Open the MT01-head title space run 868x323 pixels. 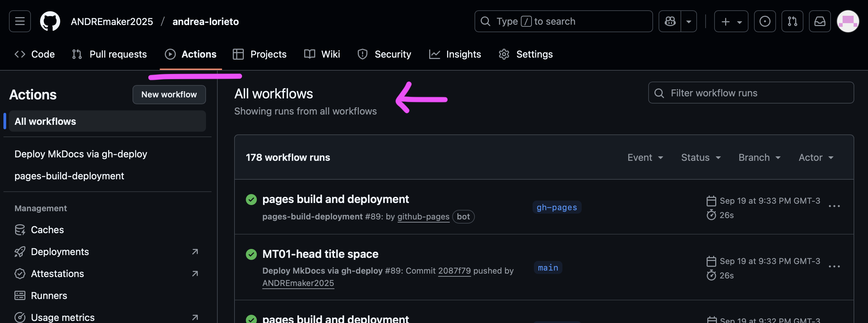pos(320,254)
